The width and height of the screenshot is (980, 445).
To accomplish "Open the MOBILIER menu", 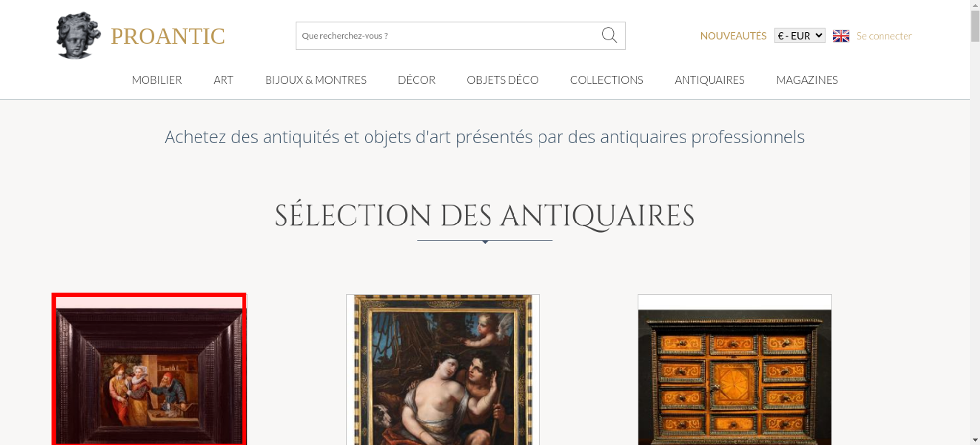I will [157, 80].
